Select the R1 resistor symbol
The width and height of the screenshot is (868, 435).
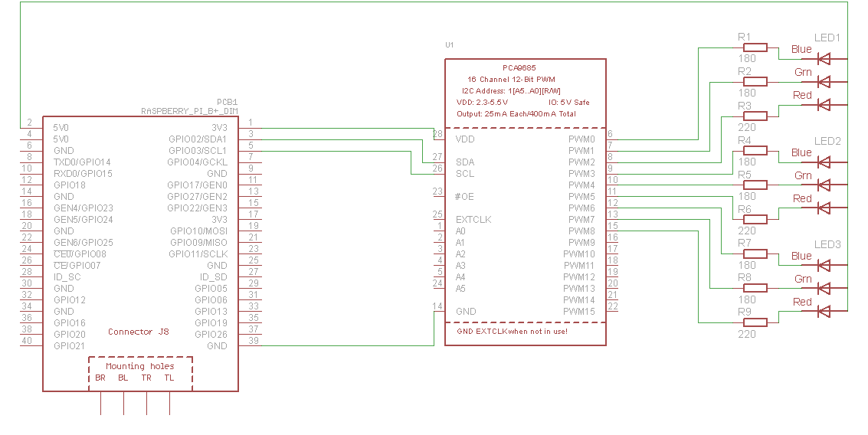755,47
